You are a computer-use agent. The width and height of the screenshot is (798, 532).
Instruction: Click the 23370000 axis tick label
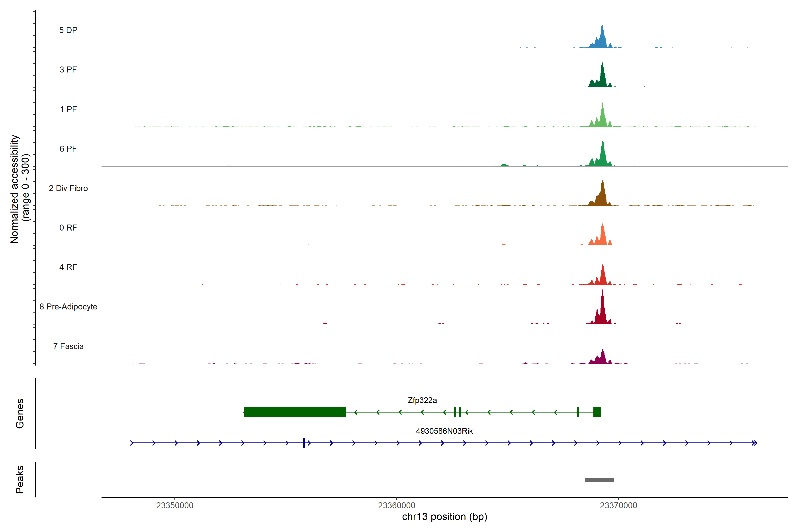click(618, 506)
